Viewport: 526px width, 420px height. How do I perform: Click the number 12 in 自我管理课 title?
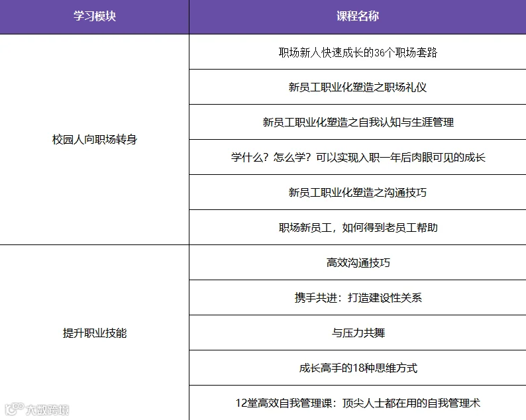(x=241, y=403)
